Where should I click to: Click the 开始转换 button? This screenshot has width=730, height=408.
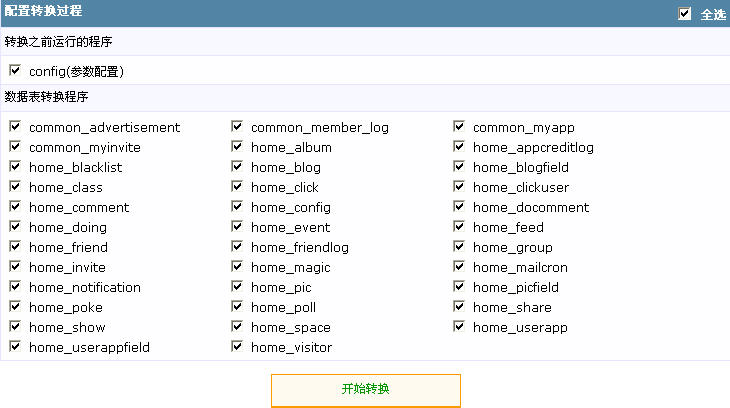(x=365, y=390)
